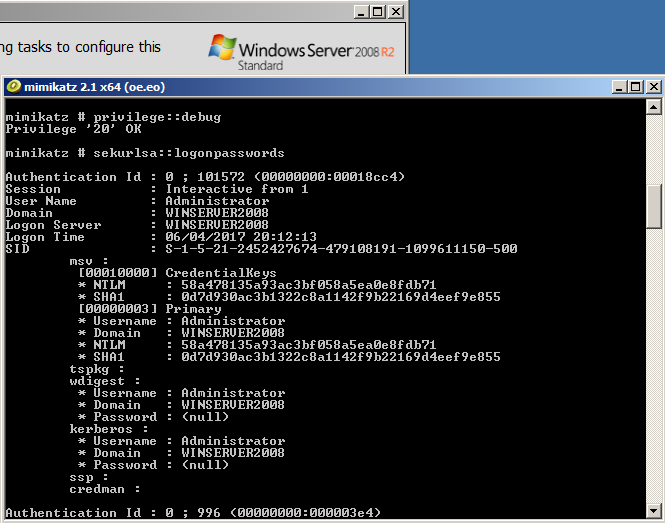The image size is (665, 523).
Task: Click the Logon Server WINSERVER2008 line
Action: pyautogui.click(x=137, y=225)
